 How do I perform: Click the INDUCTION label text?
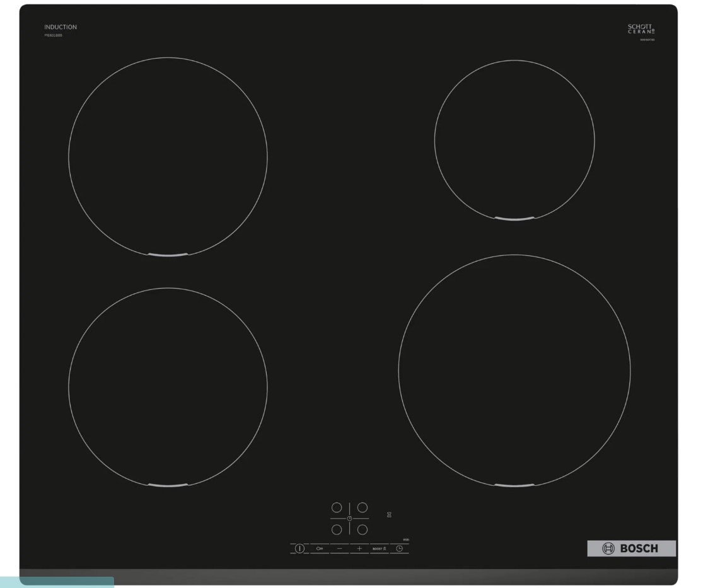[x=61, y=27]
